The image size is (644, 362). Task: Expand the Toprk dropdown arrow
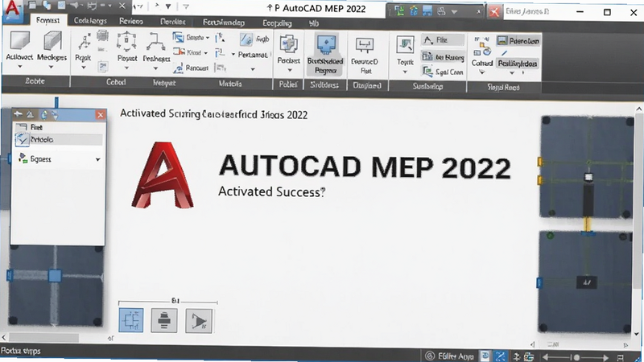point(405,72)
